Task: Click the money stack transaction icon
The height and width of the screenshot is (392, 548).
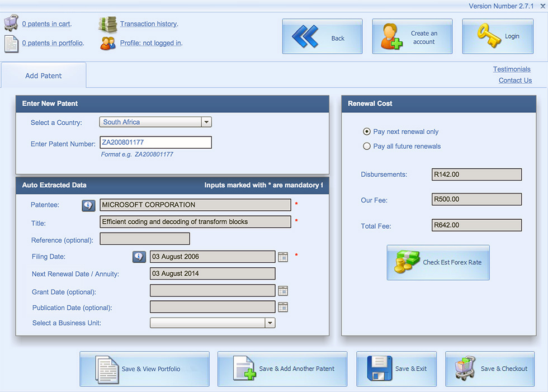Action: point(107,24)
